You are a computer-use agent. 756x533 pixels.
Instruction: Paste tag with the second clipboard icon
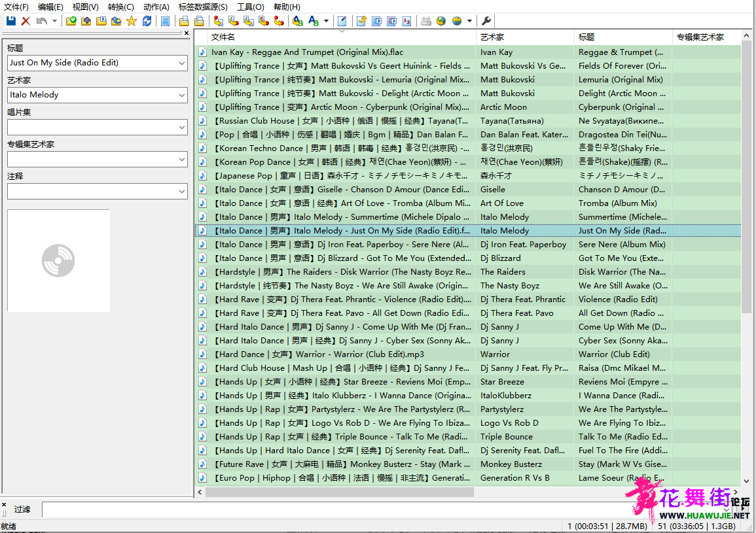(199, 21)
